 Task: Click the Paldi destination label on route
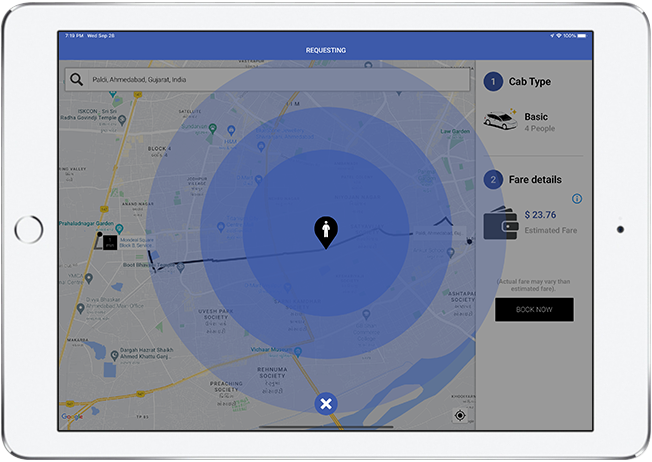click(x=439, y=233)
